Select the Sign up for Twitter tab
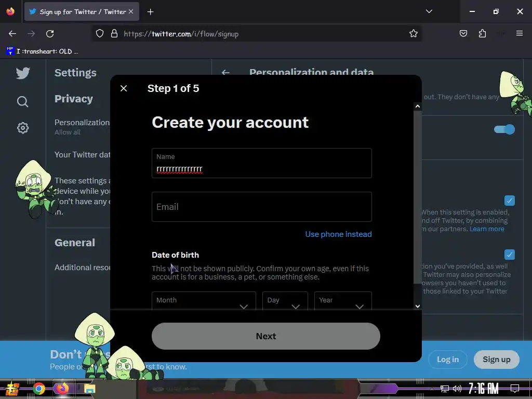Viewport: 532px width, 399px height. point(82,11)
